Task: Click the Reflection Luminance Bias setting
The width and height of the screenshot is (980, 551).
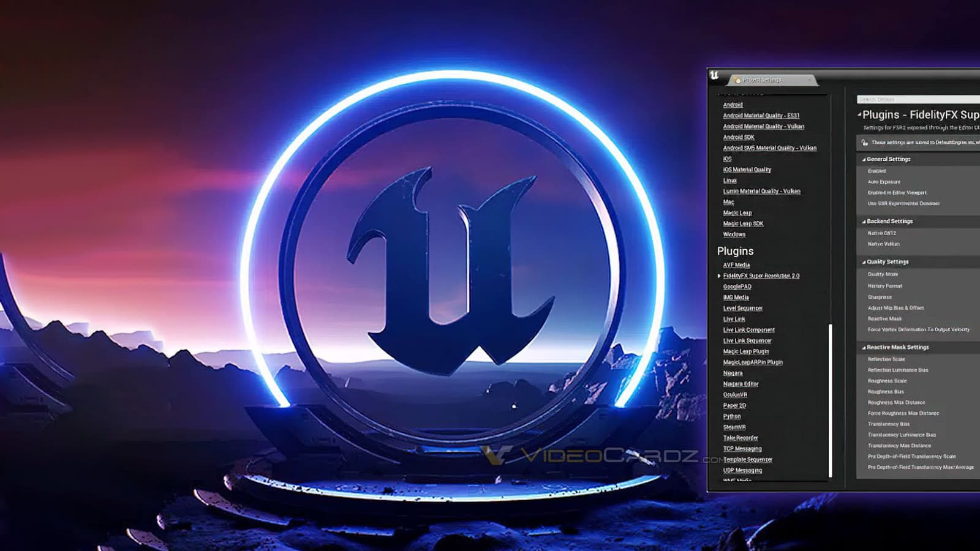Action: tap(918, 370)
